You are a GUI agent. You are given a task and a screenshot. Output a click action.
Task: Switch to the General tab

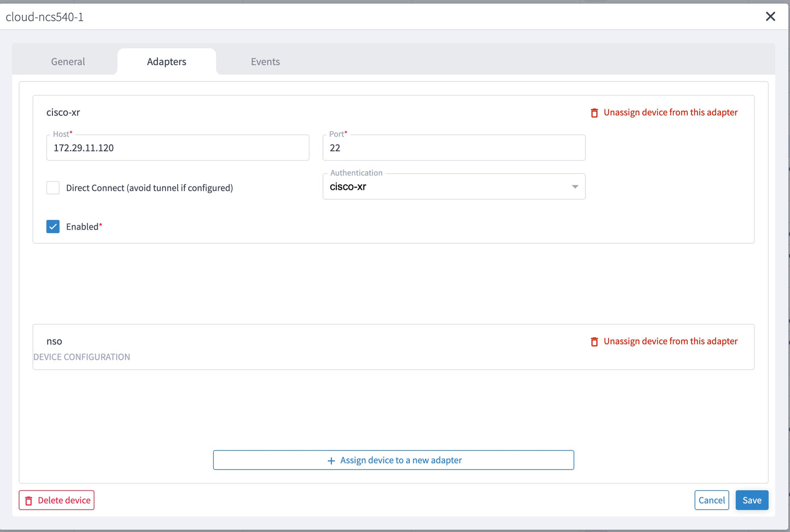pyautogui.click(x=67, y=61)
